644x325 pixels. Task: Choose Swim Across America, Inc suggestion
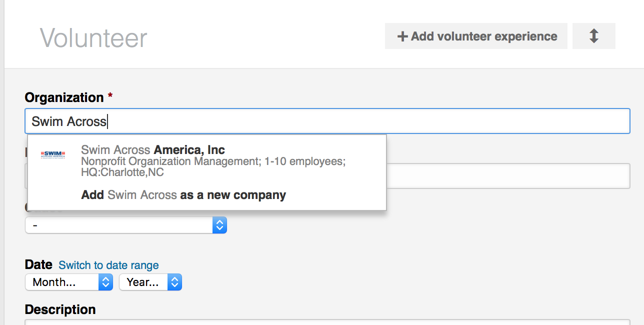tap(153, 149)
